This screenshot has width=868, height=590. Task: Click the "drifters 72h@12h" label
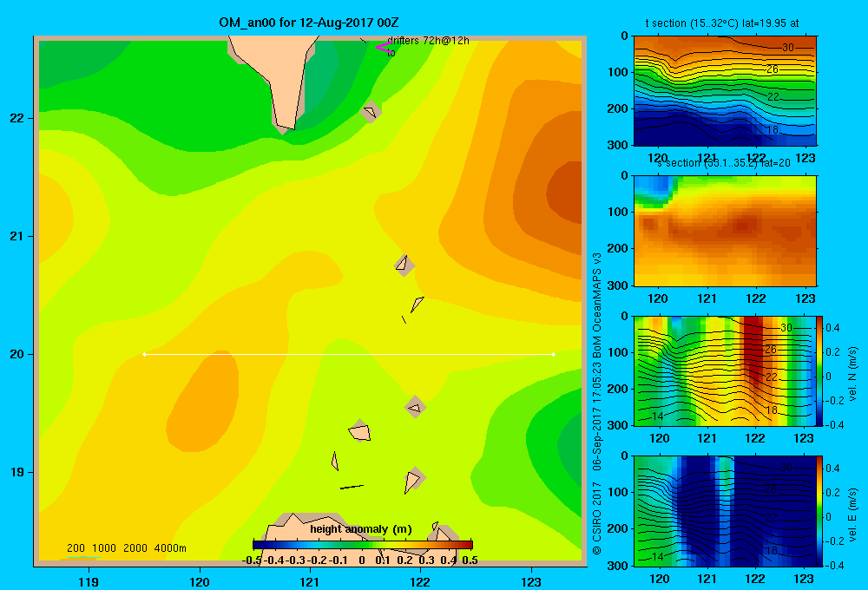click(x=428, y=41)
